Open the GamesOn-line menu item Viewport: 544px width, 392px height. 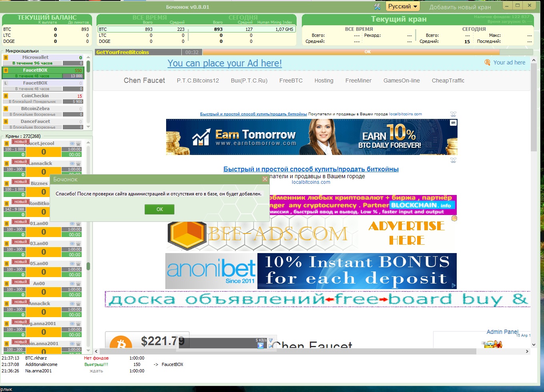coord(401,80)
